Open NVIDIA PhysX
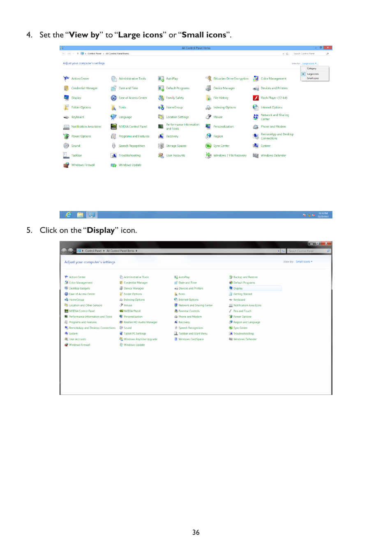 [130, 311]
